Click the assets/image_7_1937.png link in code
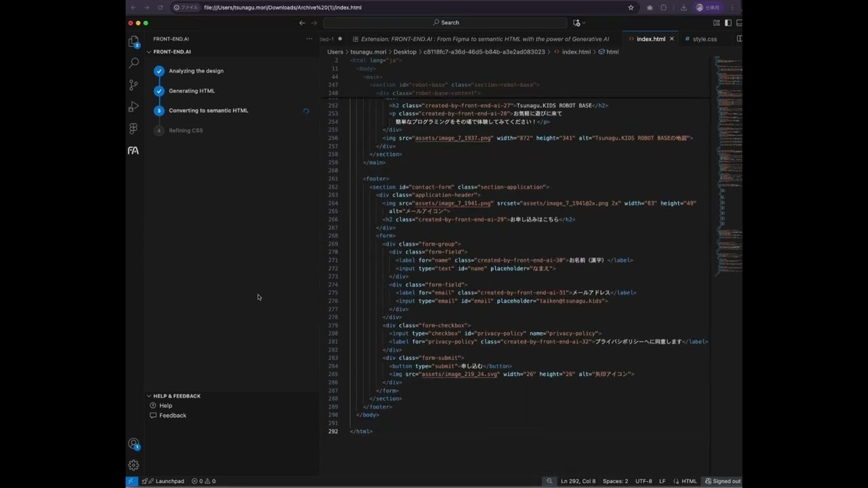The height and width of the screenshot is (488, 868). point(453,138)
